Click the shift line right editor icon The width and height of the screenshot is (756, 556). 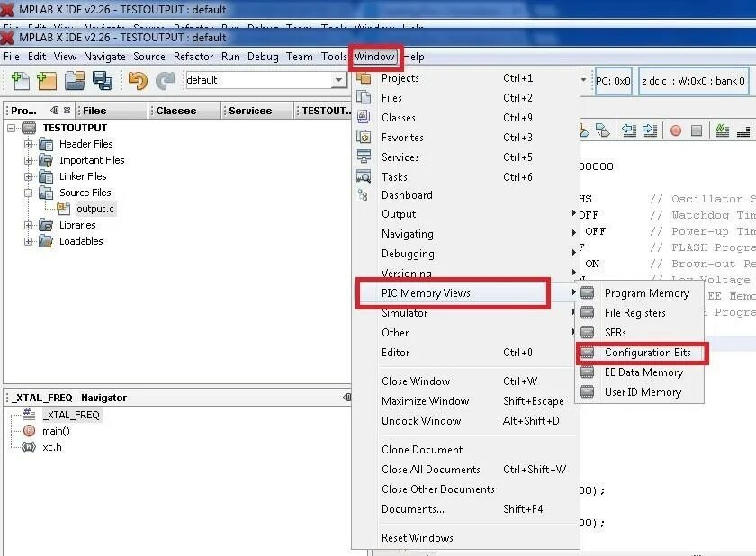click(650, 130)
